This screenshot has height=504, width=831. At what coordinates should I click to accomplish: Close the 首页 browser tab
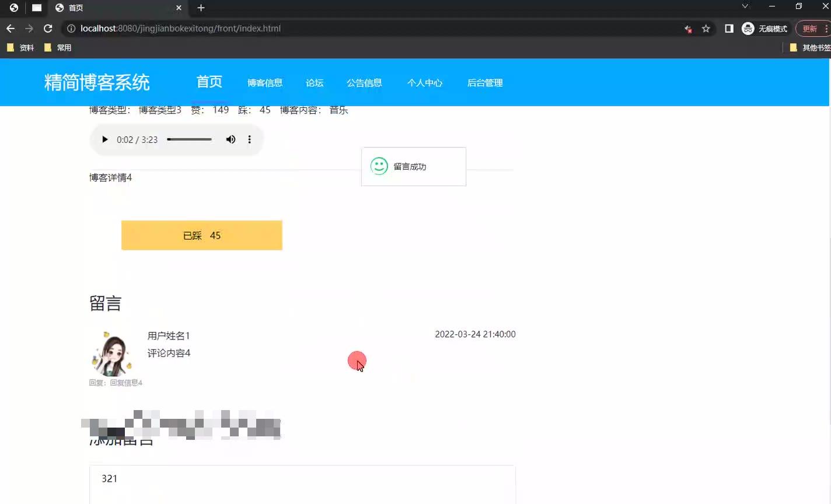click(x=179, y=8)
